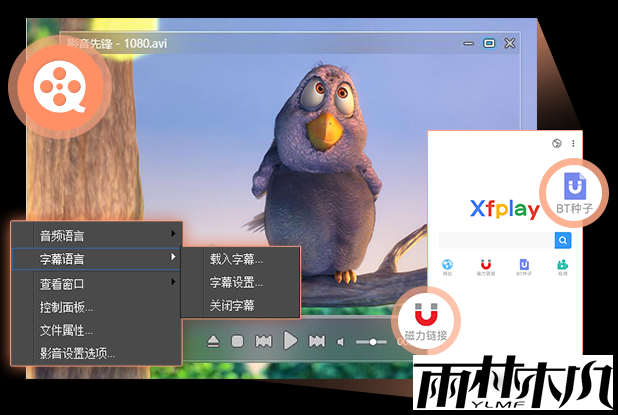Open the 字幕语言 submenu

[x=96, y=259]
